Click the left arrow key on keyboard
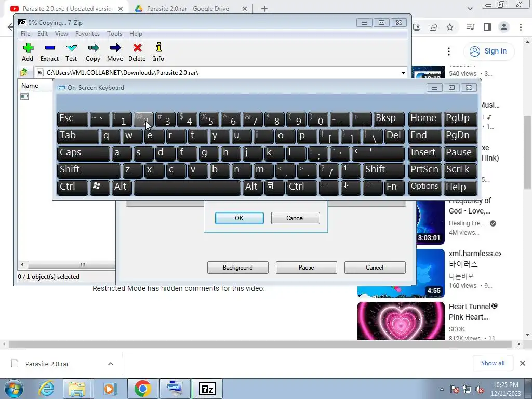 point(329,187)
